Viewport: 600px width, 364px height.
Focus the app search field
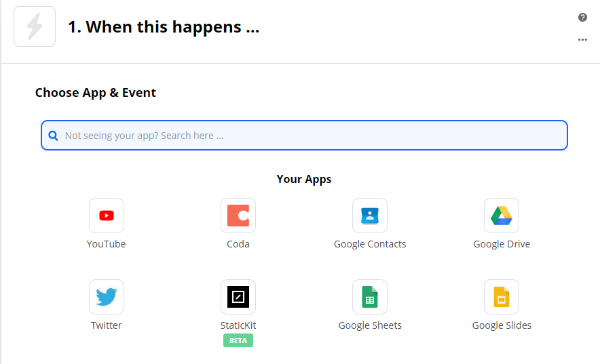304,135
